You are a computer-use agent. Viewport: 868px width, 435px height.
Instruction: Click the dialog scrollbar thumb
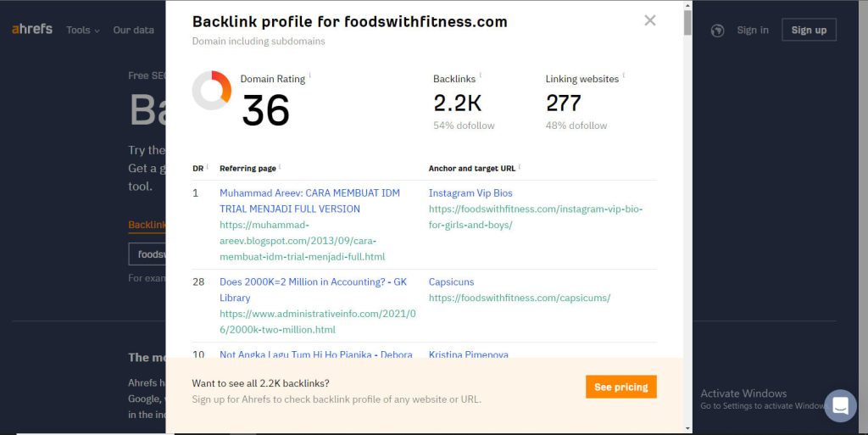[x=688, y=23]
